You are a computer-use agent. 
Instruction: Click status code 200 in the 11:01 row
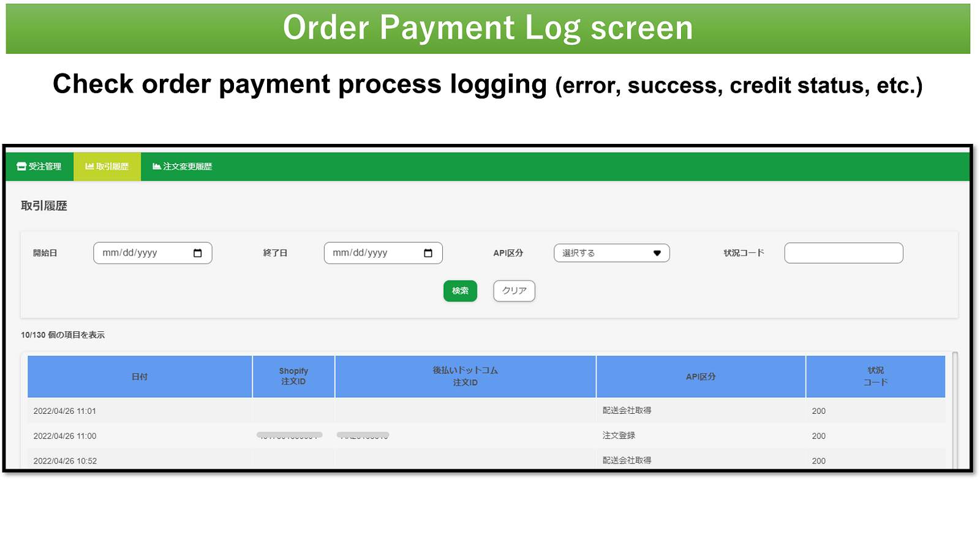[x=819, y=411]
